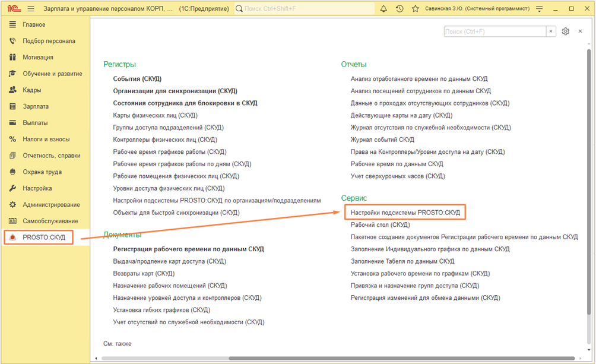Open События (СКУД) register
The width and height of the screenshot is (596, 364).
pos(137,79)
